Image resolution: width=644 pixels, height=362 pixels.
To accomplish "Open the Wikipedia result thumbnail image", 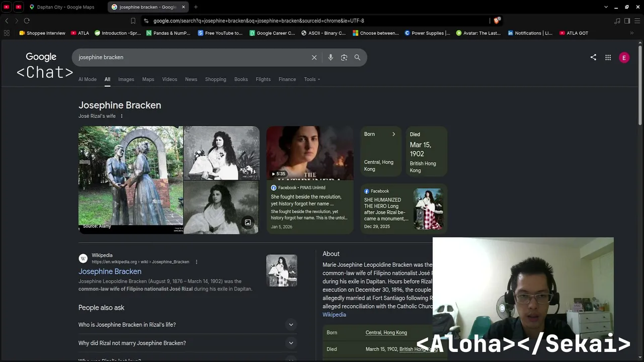I will point(282,270).
